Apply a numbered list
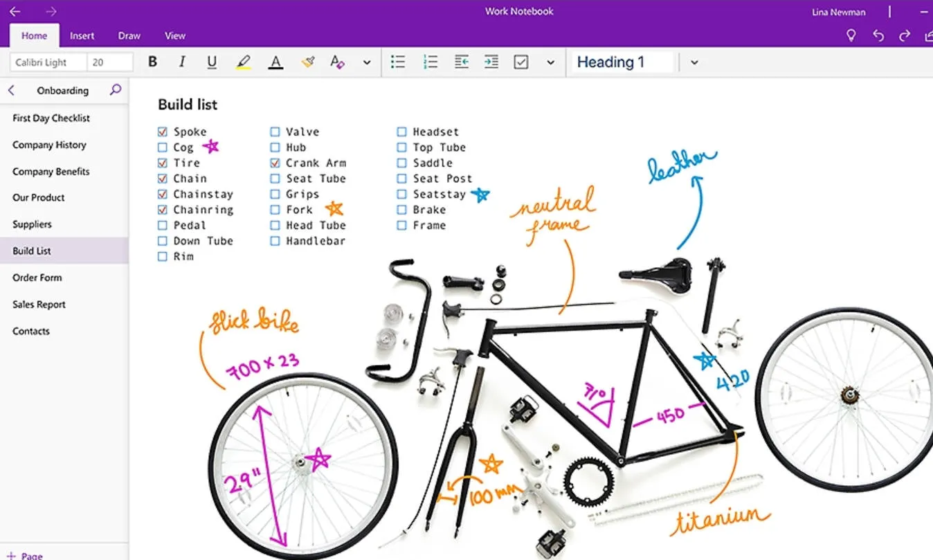Screen dimensions: 933x560 pyautogui.click(x=431, y=62)
